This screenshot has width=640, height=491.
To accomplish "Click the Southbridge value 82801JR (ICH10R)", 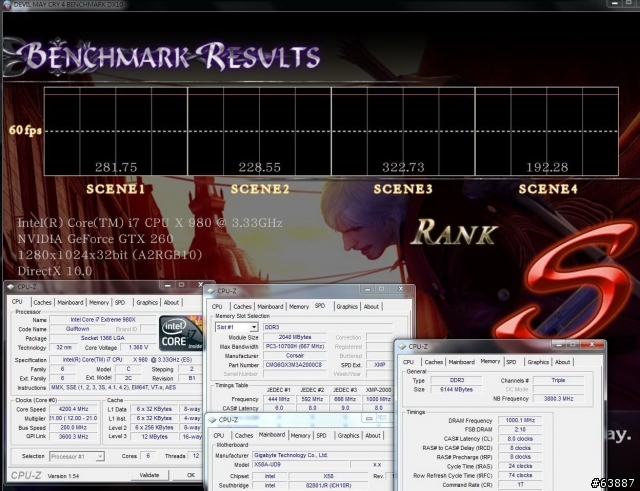I will pos(341,486).
